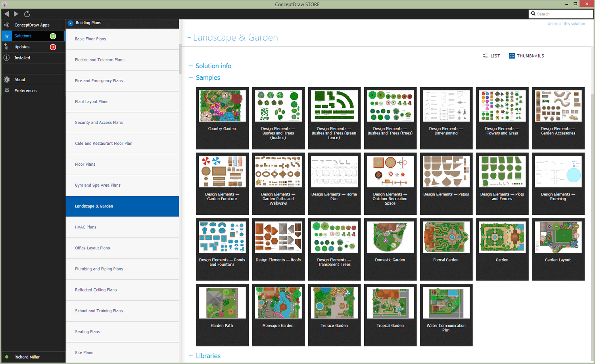Open the Garden Layout sample
Screen dimensions: 595x364
pos(558,249)
